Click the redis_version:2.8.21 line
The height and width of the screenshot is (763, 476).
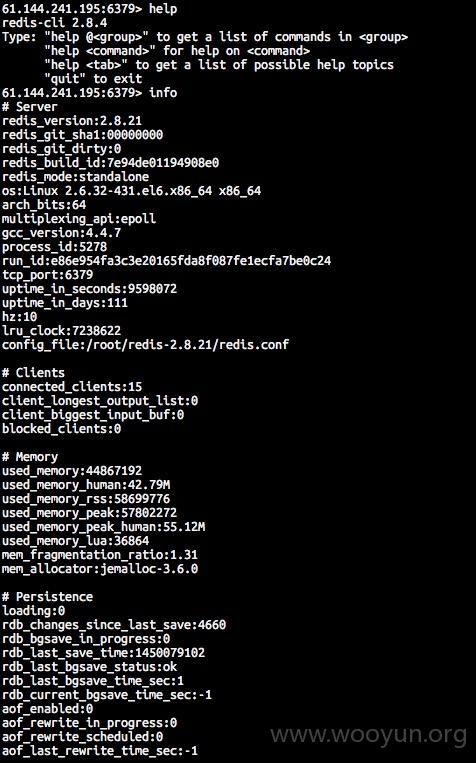[72, 121]
